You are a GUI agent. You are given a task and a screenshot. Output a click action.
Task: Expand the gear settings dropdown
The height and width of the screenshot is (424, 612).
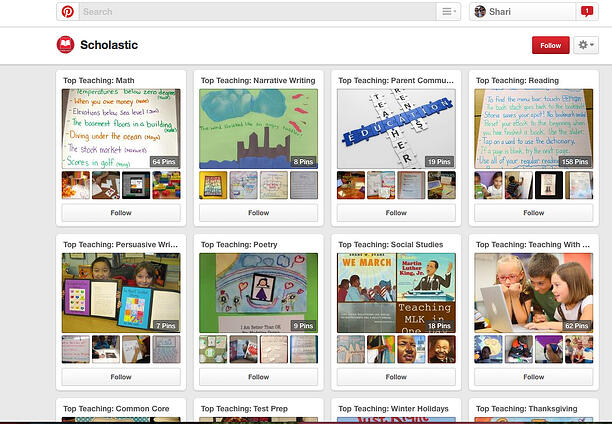click(586, 45)
